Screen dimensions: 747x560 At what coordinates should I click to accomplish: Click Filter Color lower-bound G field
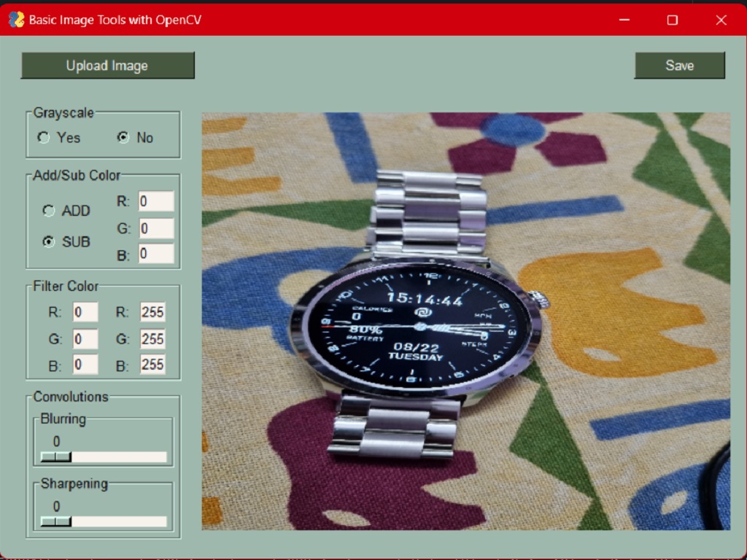[85, 338]
